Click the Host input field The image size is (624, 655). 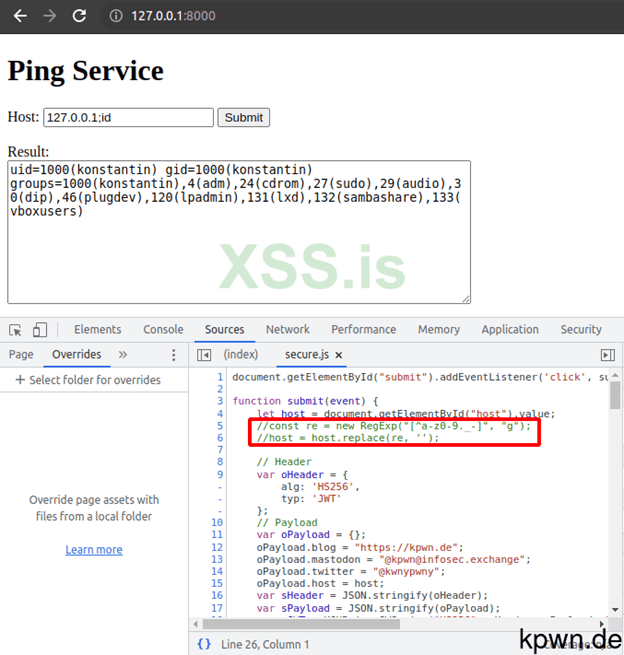pos(129,117)
